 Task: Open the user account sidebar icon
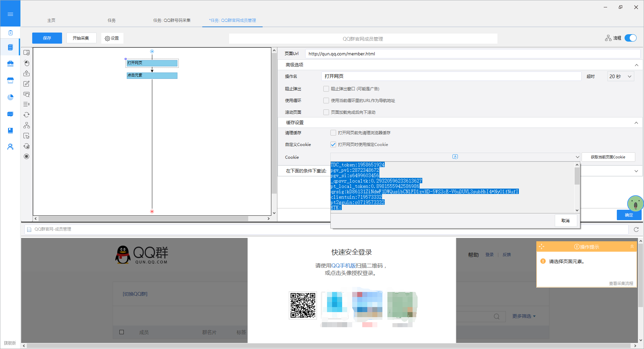click(x=10, y=147)
